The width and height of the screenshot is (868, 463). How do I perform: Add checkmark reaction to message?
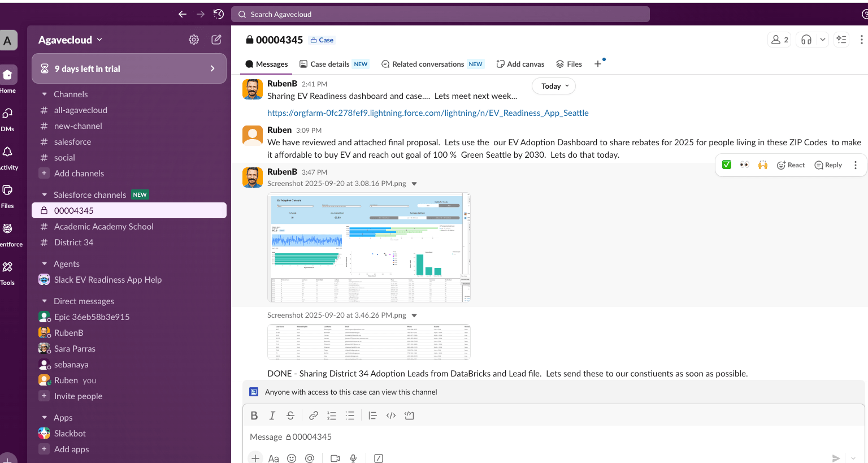[727, 165]
